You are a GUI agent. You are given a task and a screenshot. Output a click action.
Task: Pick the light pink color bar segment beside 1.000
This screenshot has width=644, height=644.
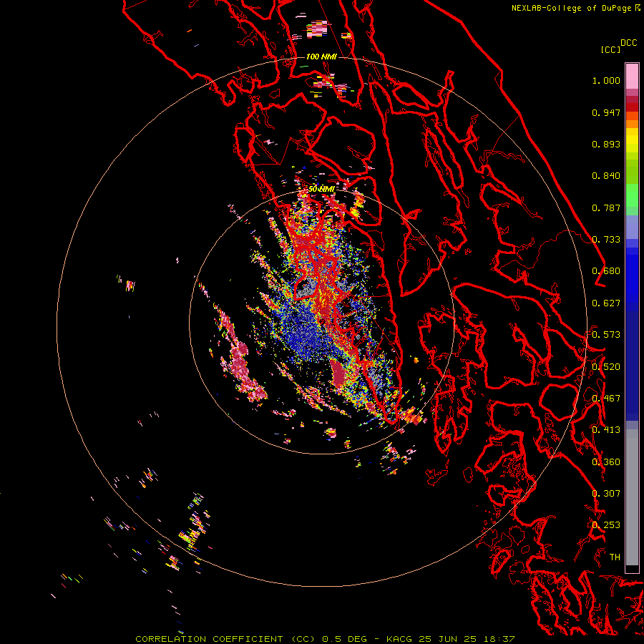[x=632, y=77]
